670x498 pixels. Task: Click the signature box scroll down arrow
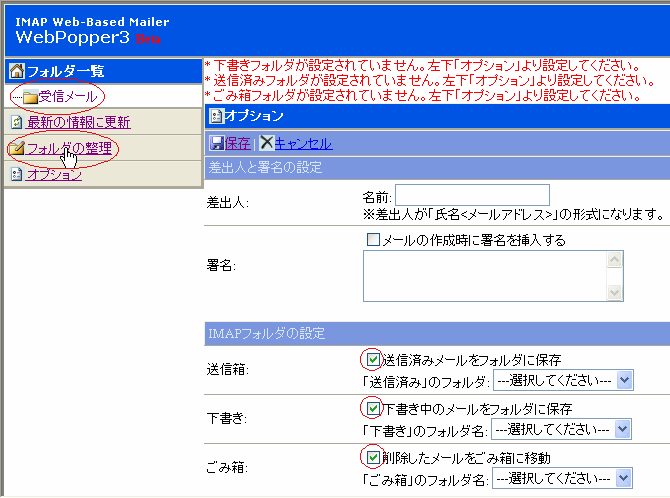tap(614, 292)
